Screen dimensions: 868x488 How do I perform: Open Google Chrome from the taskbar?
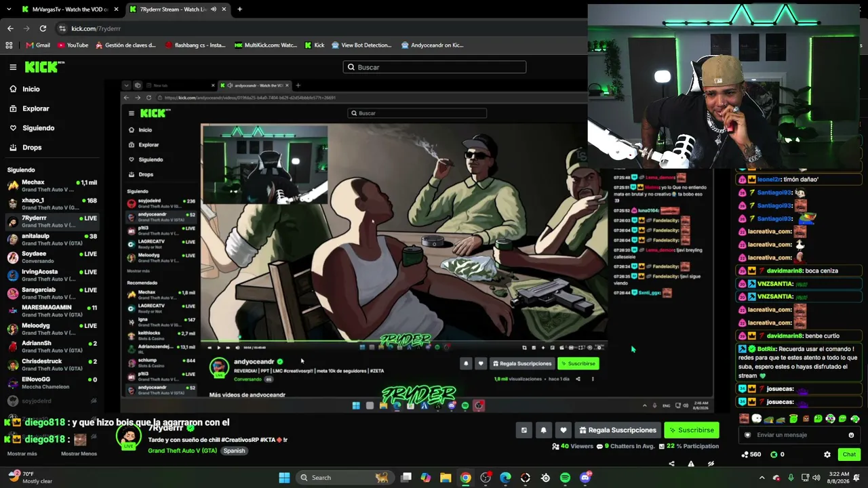465,478
